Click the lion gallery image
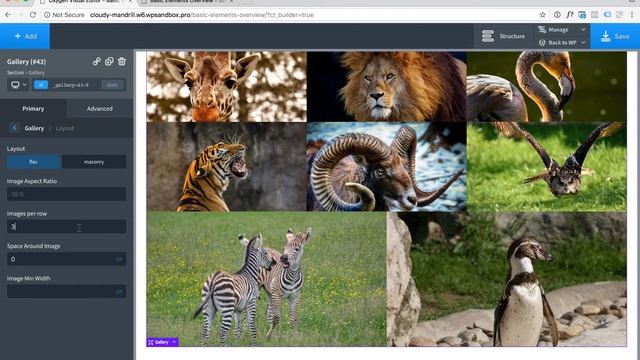This screenshot has height=360, width=640. [x=387, y=87]
